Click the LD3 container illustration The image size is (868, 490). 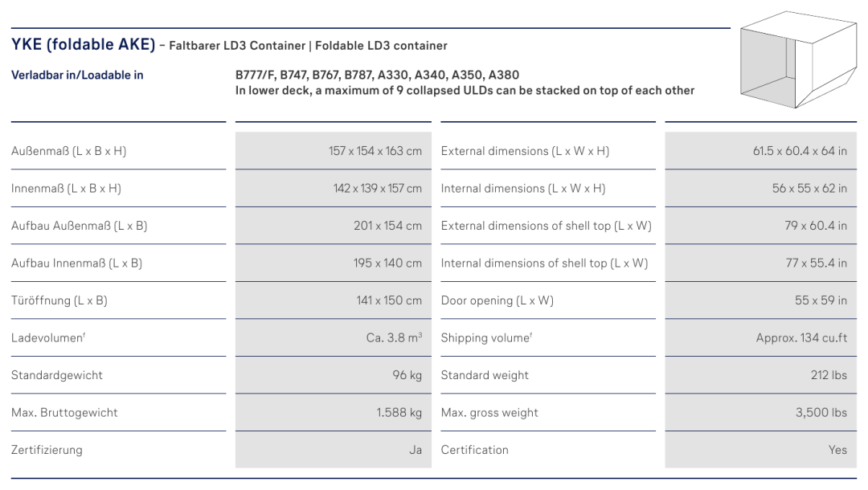[x=798, y=59]
